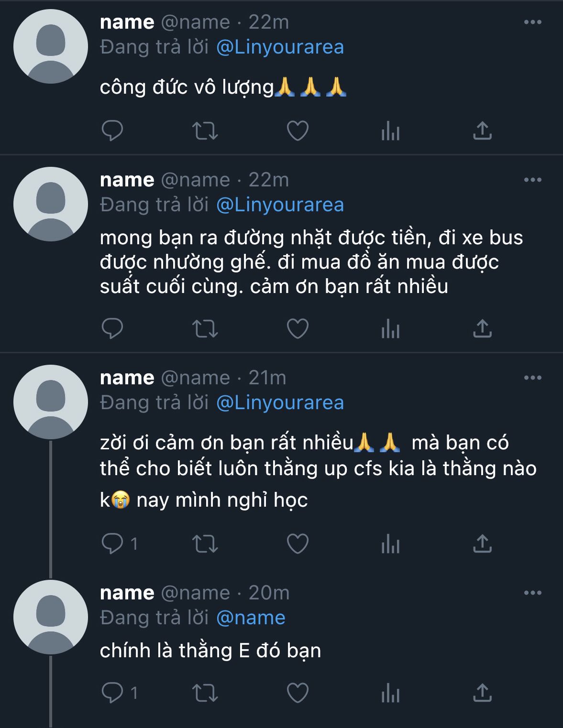Reply to the "công đức vô lượng" tweet
The image size is (563, 728).
112,130
